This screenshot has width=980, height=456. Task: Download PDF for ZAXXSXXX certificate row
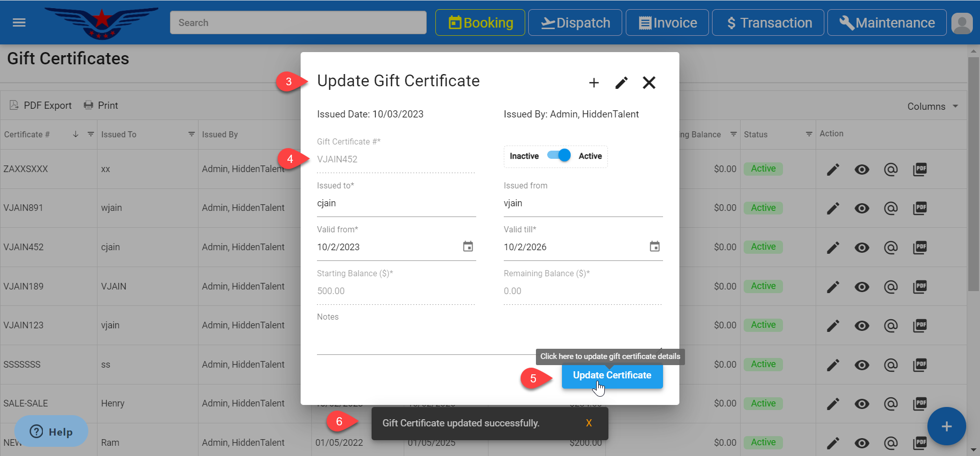coord(920,169)
